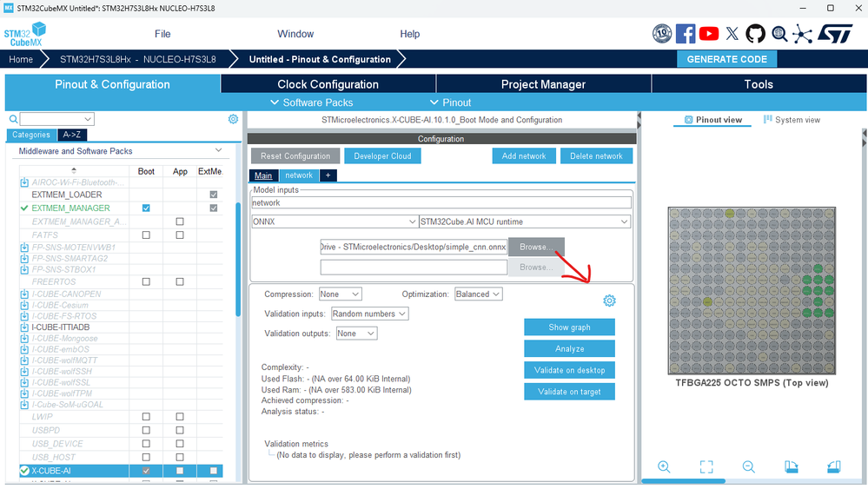Viewport: 868px width, 489px height.
Task: Switch to Clock Configuration tab
Action: click(x=328, y=84)
